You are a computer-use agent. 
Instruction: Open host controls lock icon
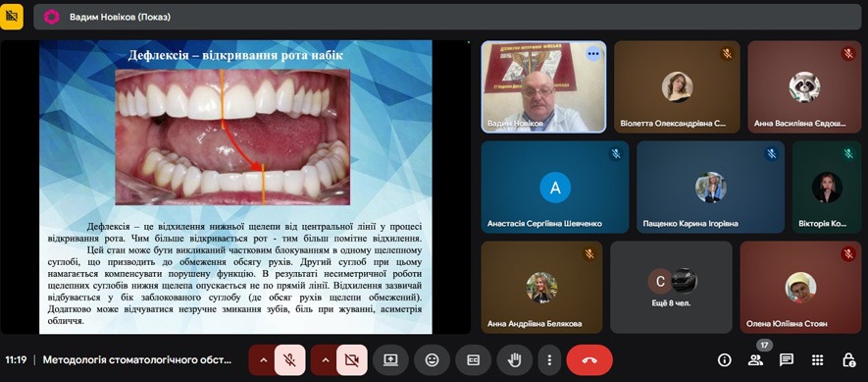848,359
